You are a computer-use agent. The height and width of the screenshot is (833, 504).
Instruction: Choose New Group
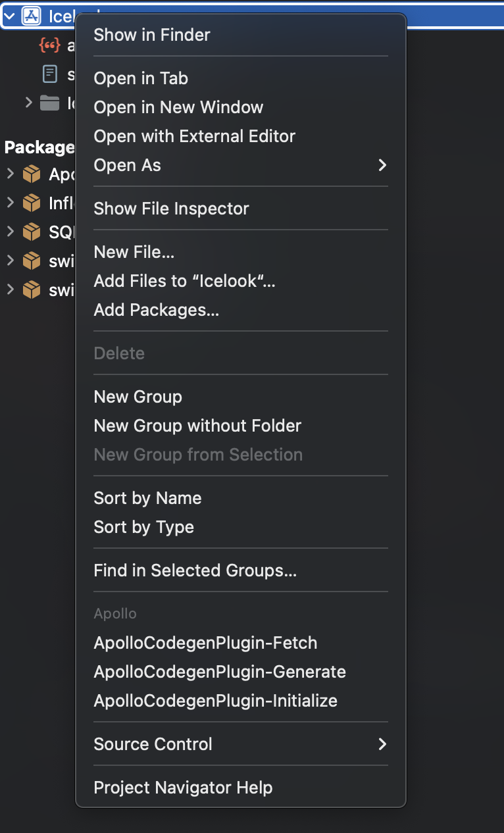click(x=241, y=397)
